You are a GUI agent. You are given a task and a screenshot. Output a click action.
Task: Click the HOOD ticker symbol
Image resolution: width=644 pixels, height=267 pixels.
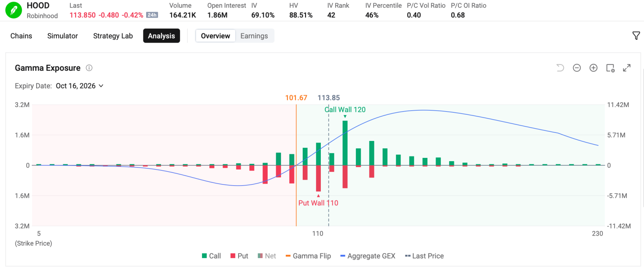38,6
